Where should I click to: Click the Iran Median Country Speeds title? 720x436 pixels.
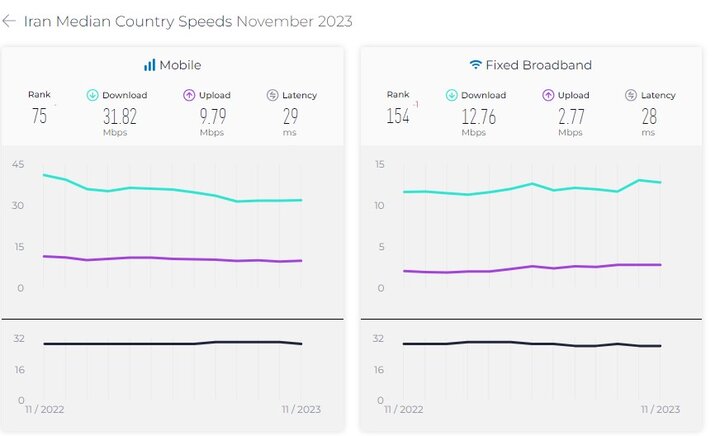128,21
